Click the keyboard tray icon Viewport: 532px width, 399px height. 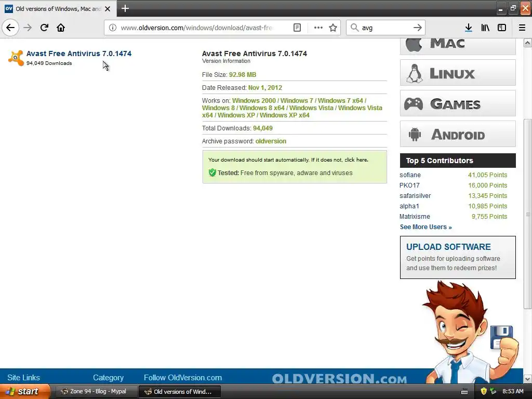pos(464,392)
